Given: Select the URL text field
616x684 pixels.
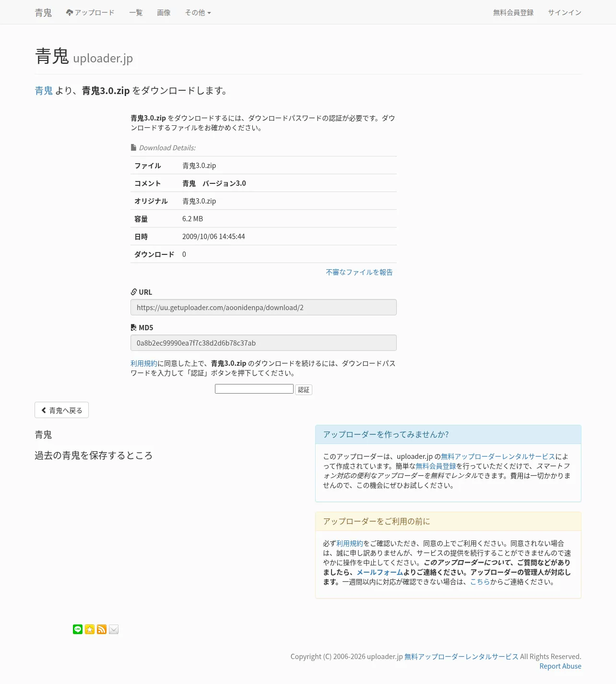Looking at the screenshot, I should click(263, 307).
